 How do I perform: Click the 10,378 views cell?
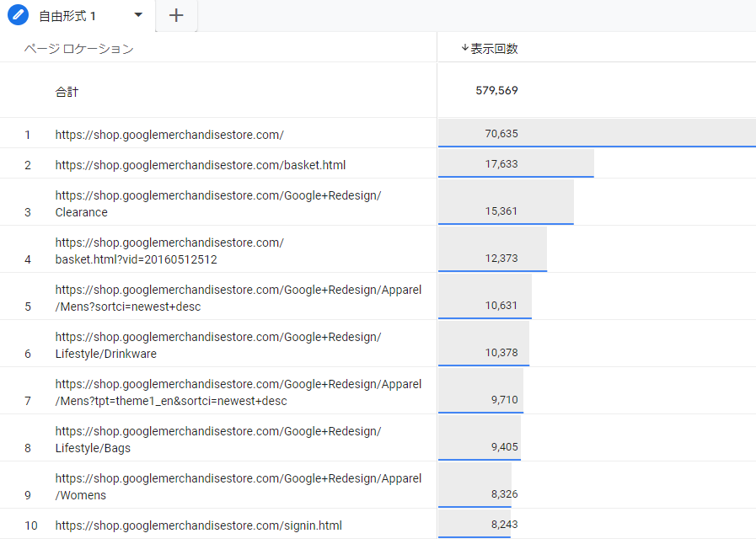click(x=501, y=353)
